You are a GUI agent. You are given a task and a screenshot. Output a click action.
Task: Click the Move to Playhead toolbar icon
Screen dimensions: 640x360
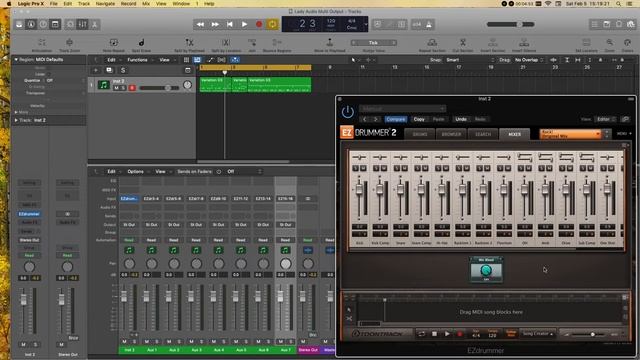point(330,42)
